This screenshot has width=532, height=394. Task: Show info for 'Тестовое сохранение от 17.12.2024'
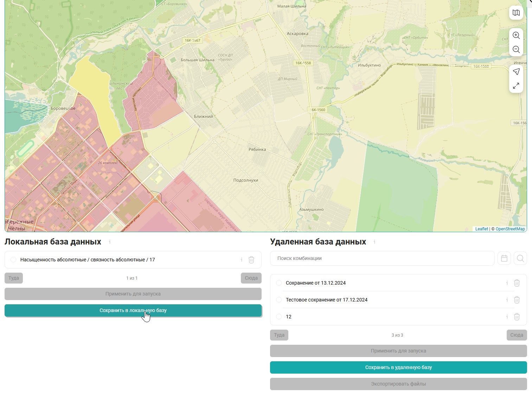click(x=507, y=300)
